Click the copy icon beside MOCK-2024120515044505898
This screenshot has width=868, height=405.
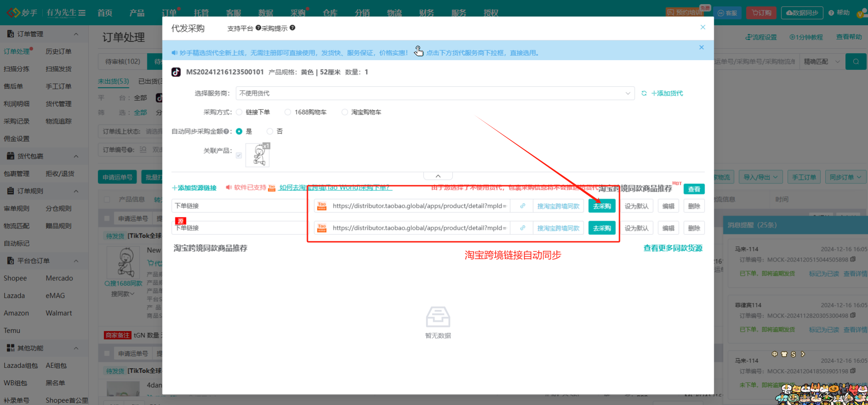tap(853, 259)
